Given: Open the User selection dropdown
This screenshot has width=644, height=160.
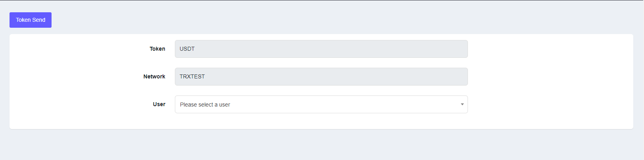Looking at the screenshot, I should pos(321,105).
